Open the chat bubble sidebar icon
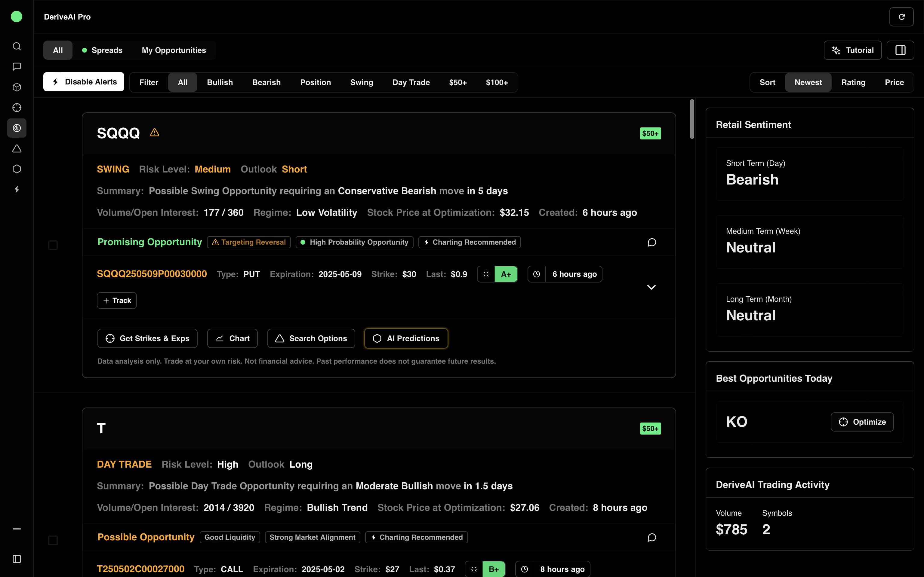This screenshot has height=577, width=924. (x=17, y=66)
